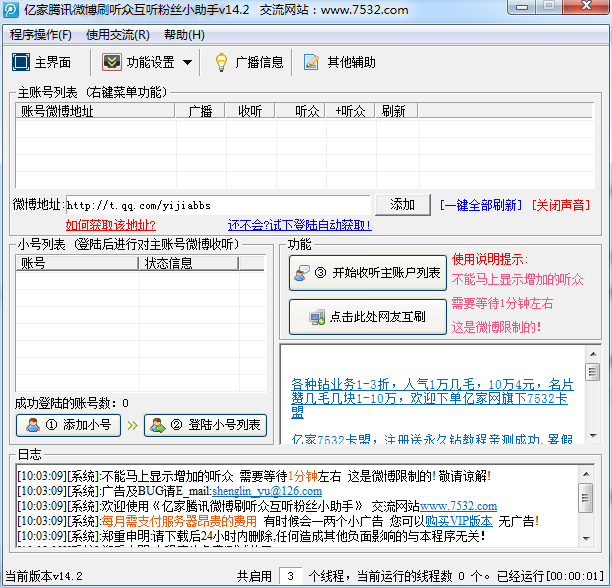Click the 关闭声音 link

[561, 205]
